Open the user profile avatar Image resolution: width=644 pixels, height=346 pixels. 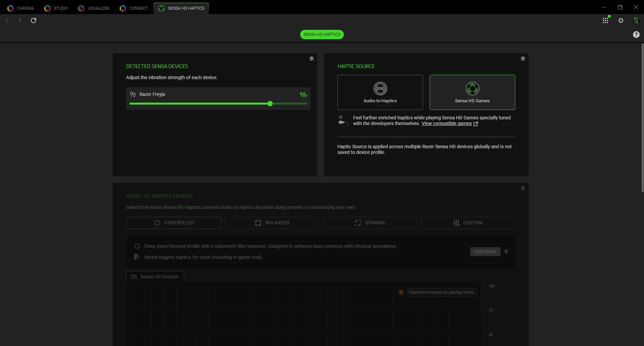tap(636, 21)
